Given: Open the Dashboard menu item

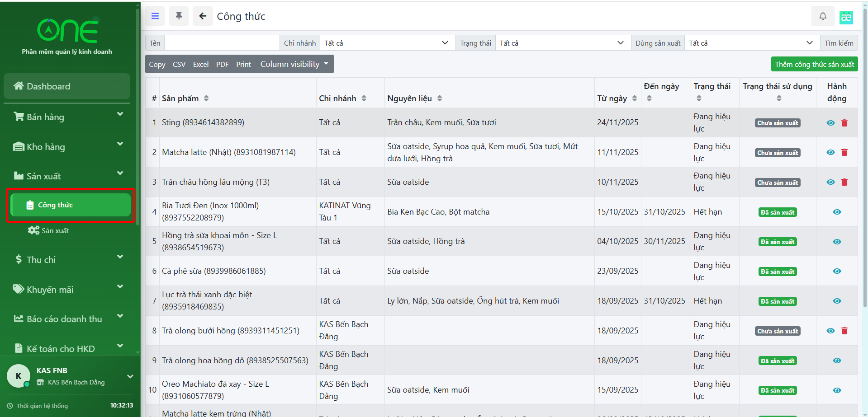Looking at the screenshot, I should tap(67, 86).
